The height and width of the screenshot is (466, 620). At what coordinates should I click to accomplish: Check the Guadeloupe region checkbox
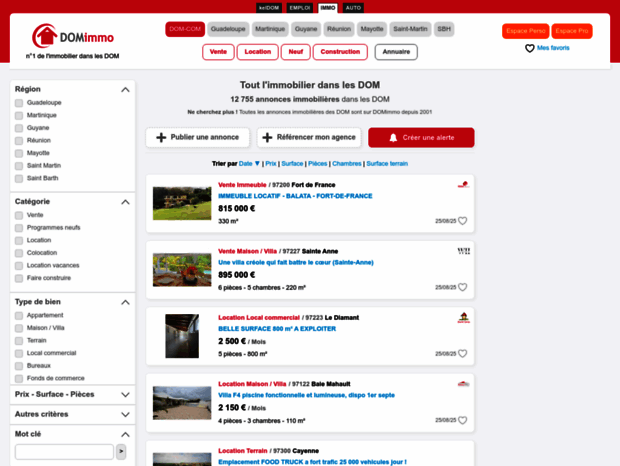tap(19, 103)
